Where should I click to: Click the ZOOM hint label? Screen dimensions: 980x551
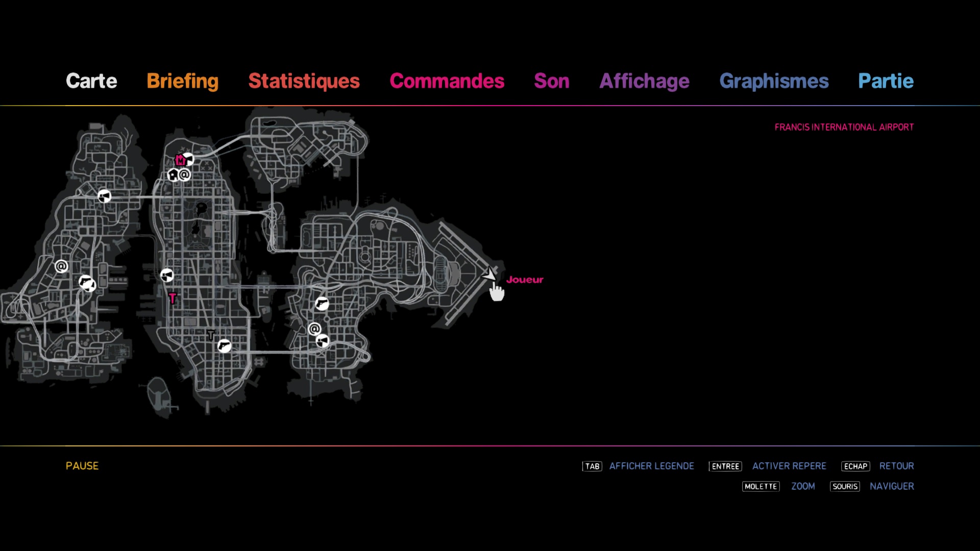tap(803, 487)
